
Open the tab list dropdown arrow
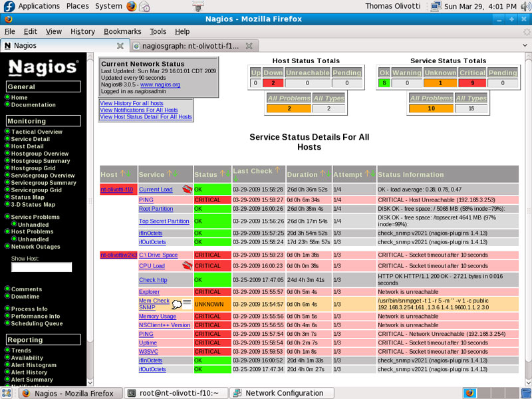coord(525,45)
